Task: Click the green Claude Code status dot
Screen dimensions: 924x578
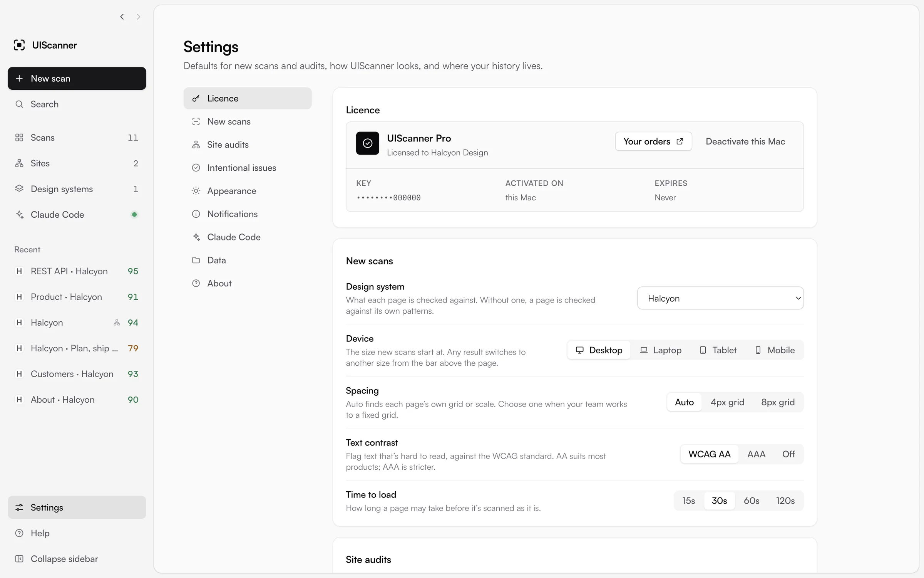Action: tap(134, 215)
